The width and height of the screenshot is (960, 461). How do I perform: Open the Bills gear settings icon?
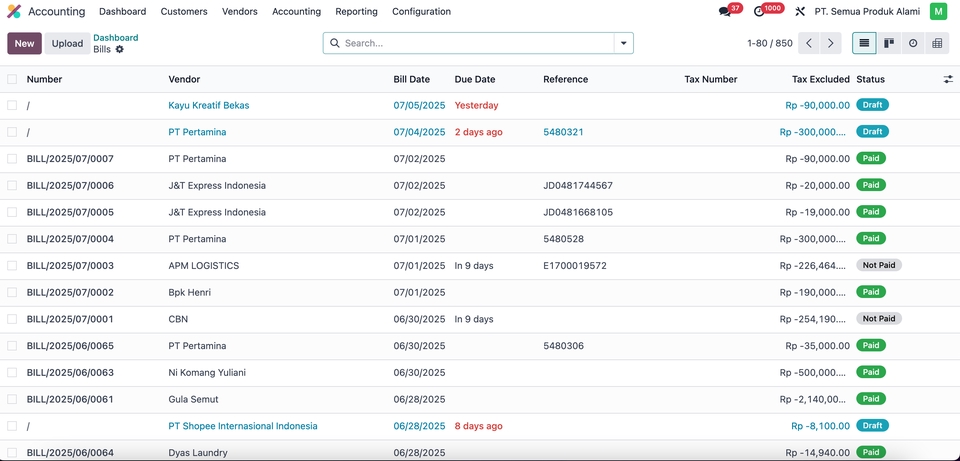[x=120, y=49]
